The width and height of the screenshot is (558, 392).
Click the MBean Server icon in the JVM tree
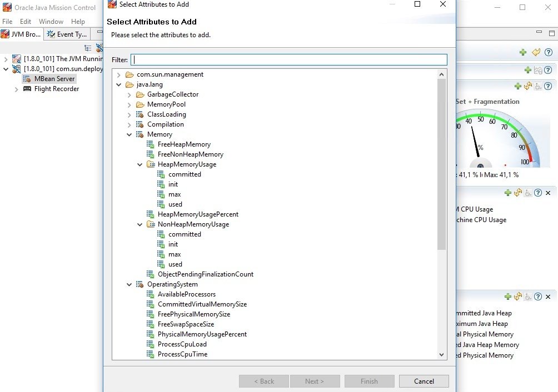pyautogui.click(x=27, y=78)
